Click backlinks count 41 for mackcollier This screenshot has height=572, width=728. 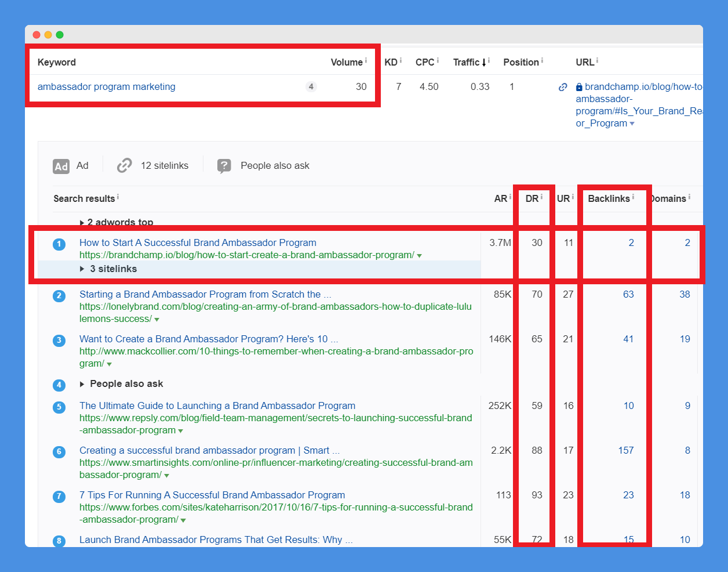click(628, 339)
